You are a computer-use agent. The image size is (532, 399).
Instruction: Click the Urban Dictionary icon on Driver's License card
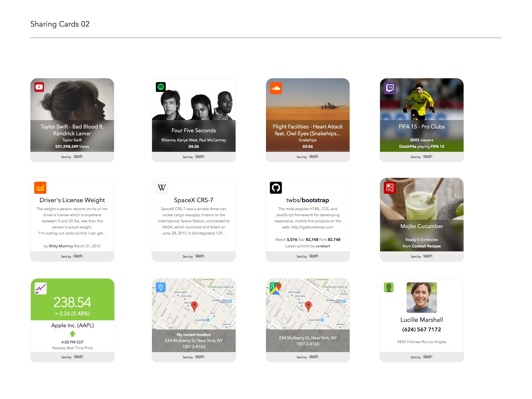(x=40, y=188)
